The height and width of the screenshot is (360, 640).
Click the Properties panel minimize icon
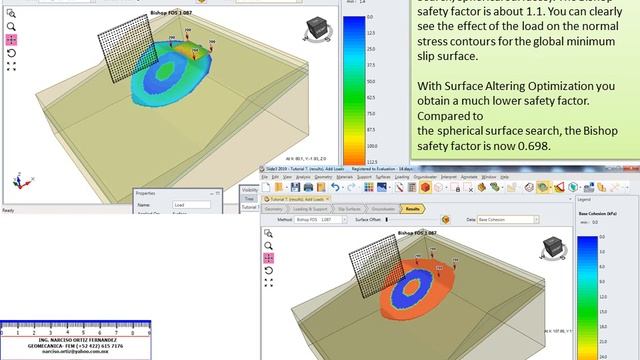coord(212,193)
